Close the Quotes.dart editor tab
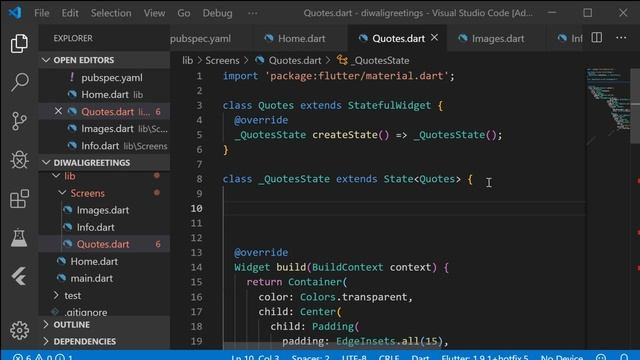This screenshot has height=360, width=640. [435, 38]
